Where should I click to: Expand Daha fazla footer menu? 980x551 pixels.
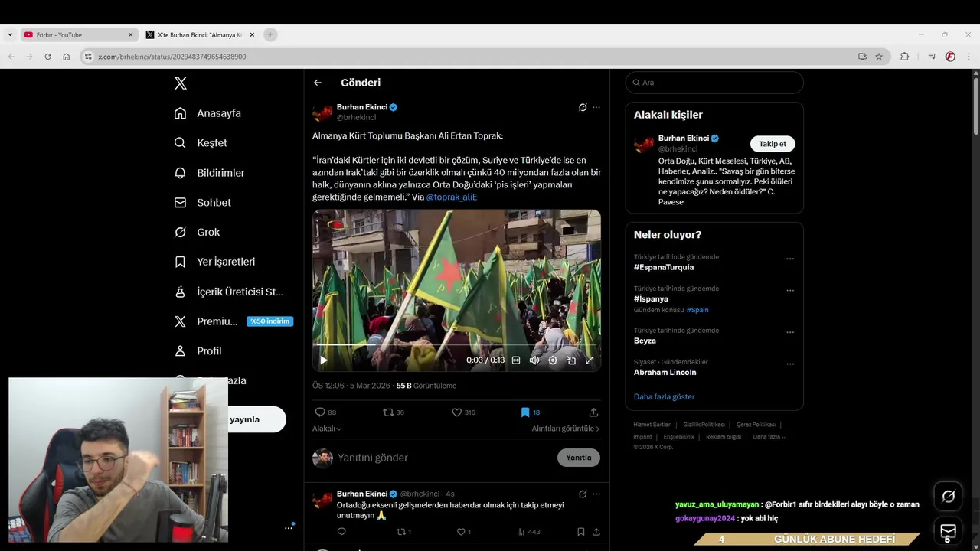(x=769, y=437)
